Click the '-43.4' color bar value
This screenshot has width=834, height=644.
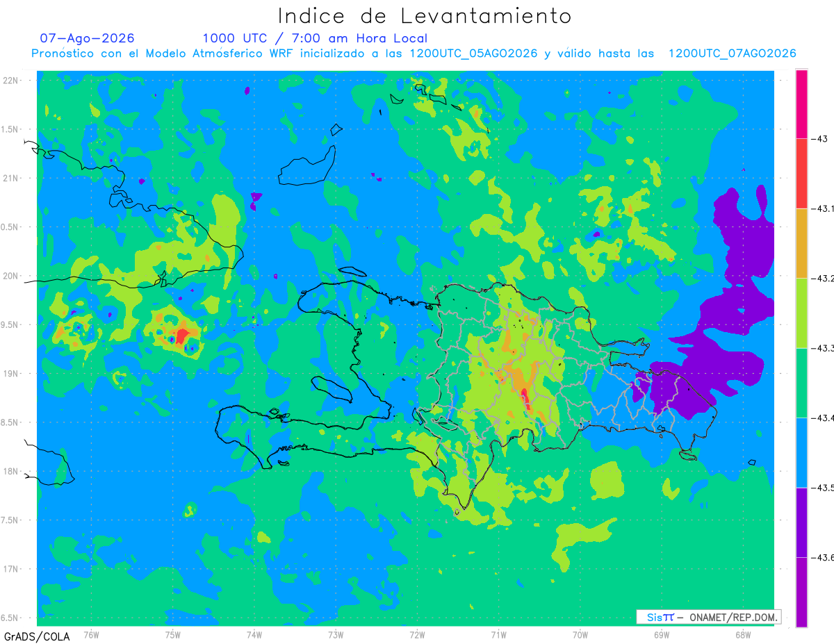[x=824, y=418]
